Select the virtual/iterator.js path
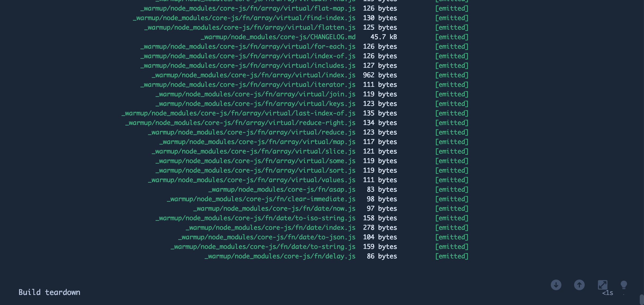The height and width of the screenshot is (305, 644). click(248, 85)
